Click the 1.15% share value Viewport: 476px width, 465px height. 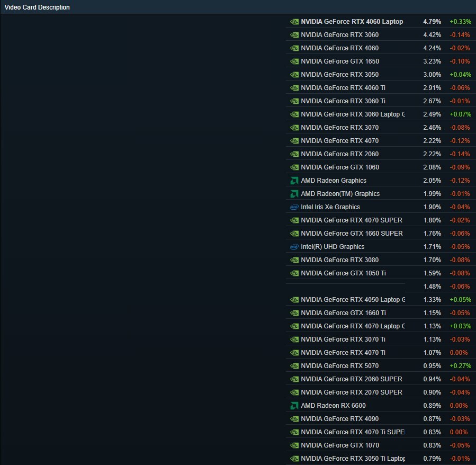[432, 313]
